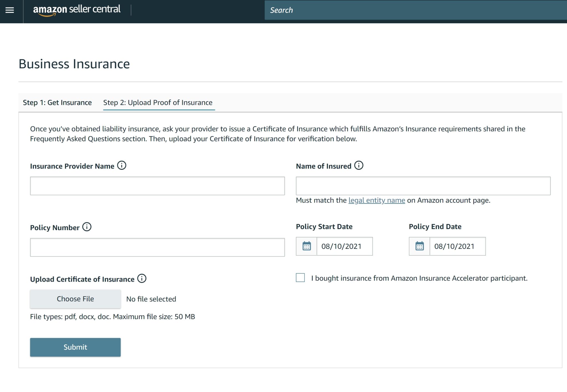Enable the Amazon Insurance Accelerator participant checkbox

[x=300, y=278]
